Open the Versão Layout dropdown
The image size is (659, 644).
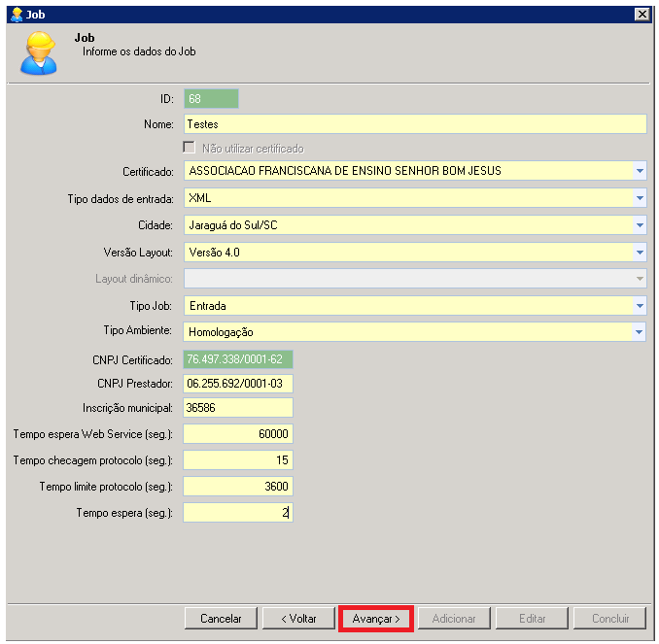[x=639, y=252]
